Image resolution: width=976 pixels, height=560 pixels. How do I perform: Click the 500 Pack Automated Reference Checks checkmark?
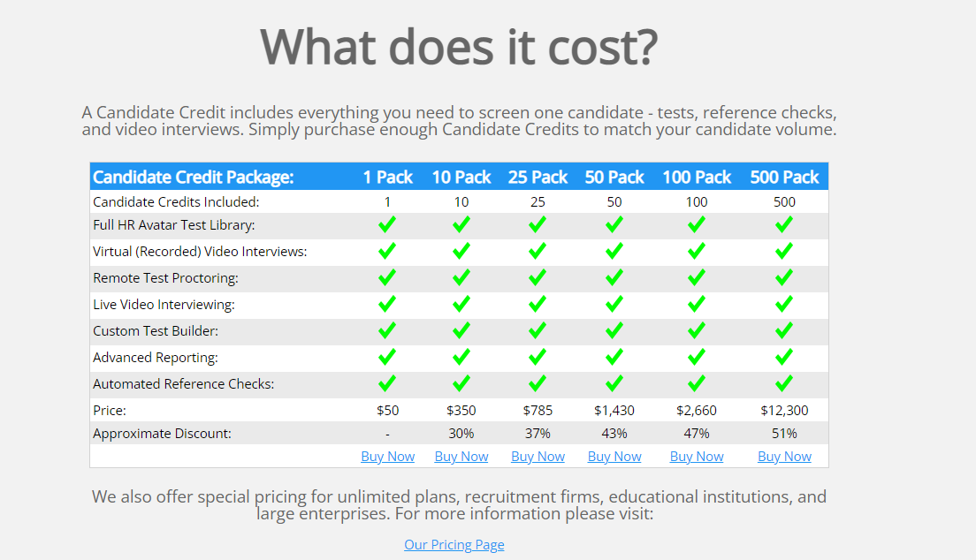point(784,384)
